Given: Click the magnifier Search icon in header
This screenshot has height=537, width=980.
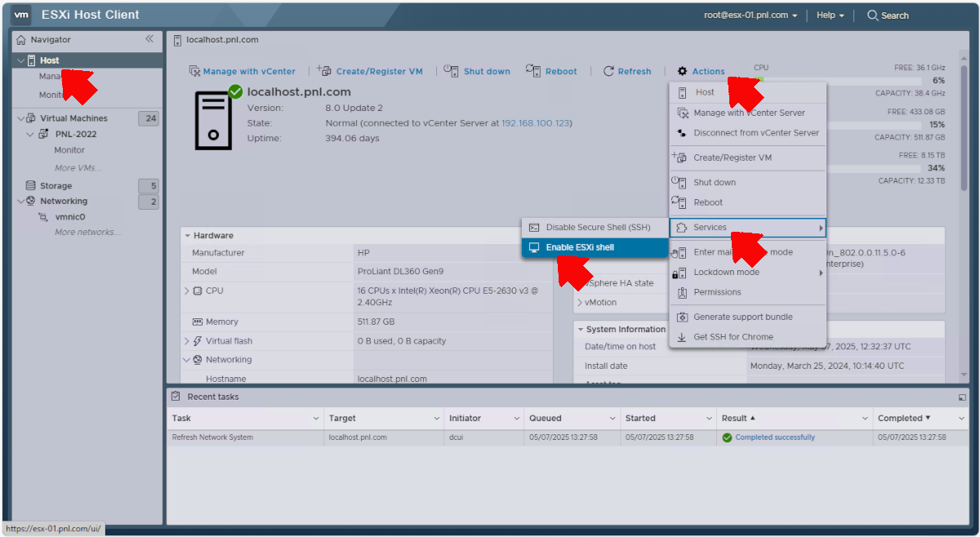Looking at the screenshot, I should coord(872,16).
